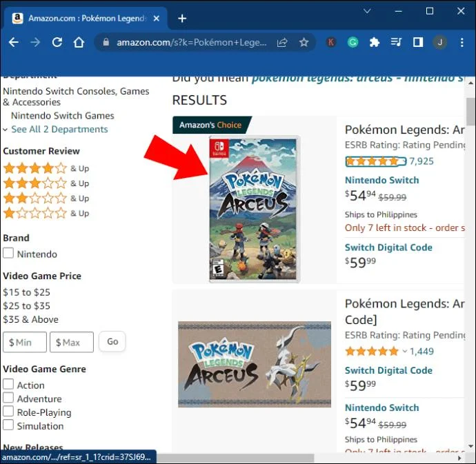Image resolution: width=476 pixels, height=464 pixels.
Task: Submit price range with Go button
Action: (x=112, y=341)
